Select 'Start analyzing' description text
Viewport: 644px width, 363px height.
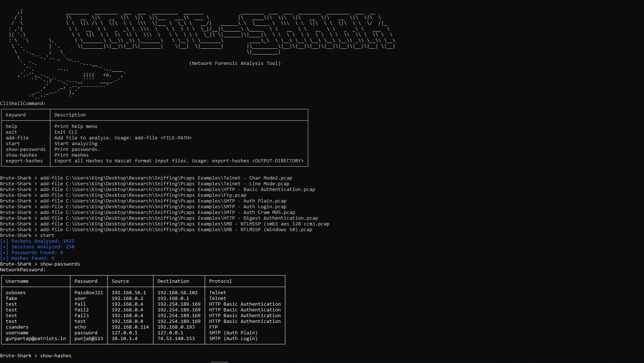point(76,144)
